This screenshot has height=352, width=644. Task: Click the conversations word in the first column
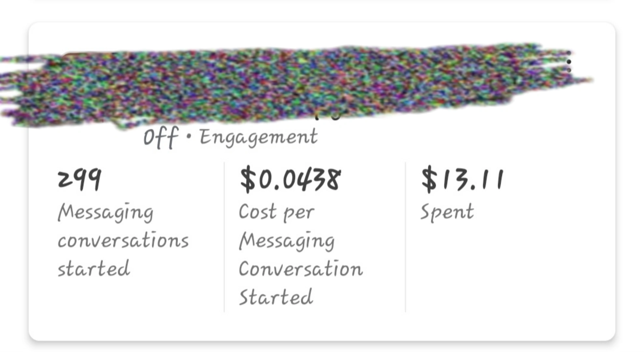pyautogui.click(x=123, y=241)
